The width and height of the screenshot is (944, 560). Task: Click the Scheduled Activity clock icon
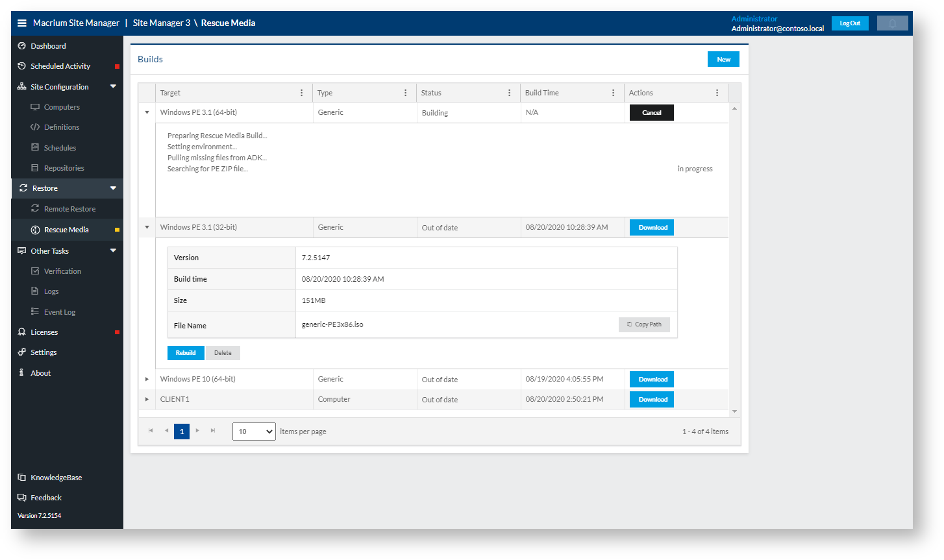click(x=21, y=66)
